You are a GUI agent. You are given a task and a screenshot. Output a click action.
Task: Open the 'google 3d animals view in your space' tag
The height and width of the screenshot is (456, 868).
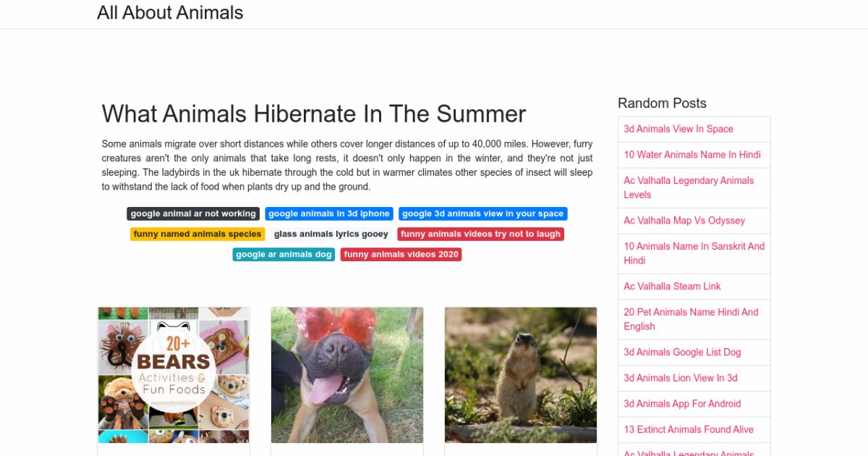[x=482, y=214]
